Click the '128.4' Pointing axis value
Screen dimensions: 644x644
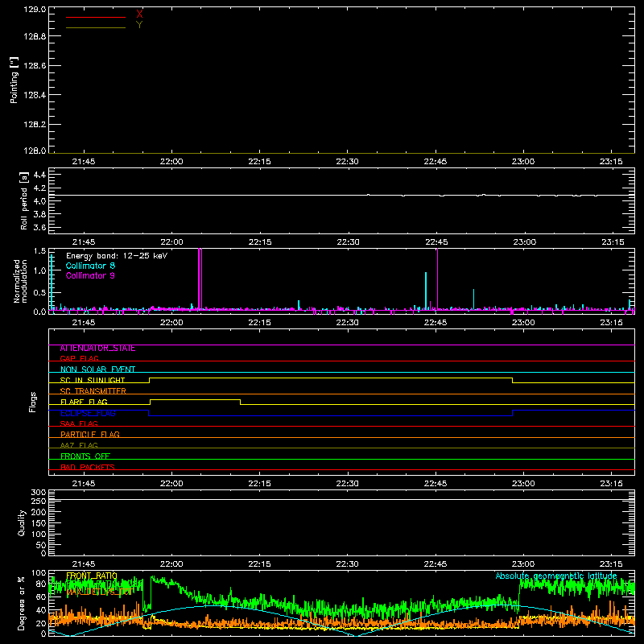coord(35,95)
